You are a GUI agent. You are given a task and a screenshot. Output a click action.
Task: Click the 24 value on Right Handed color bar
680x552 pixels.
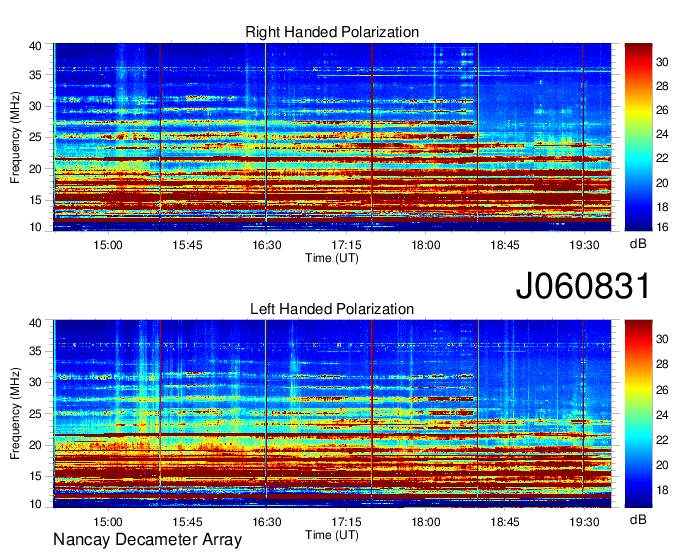tap(662, 134)
